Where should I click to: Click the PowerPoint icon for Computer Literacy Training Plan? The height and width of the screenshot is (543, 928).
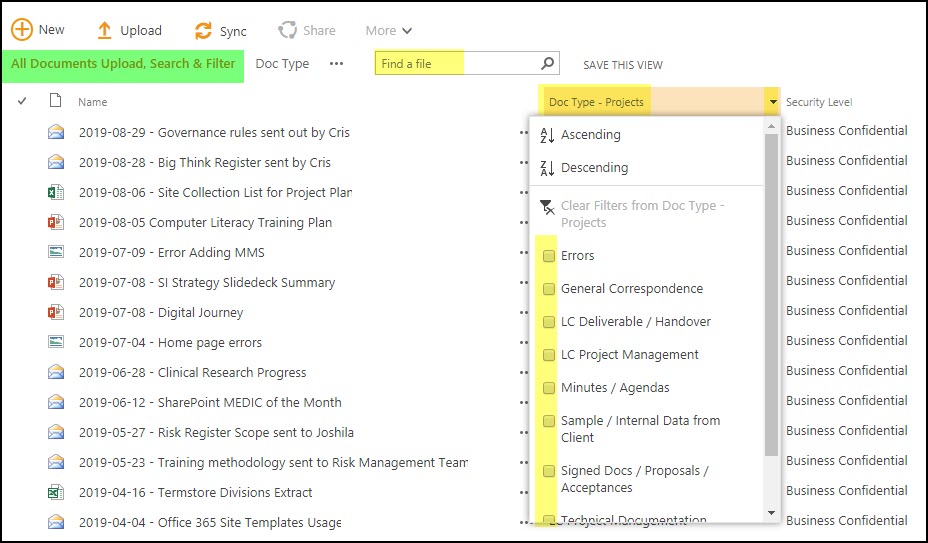(56, 222)
